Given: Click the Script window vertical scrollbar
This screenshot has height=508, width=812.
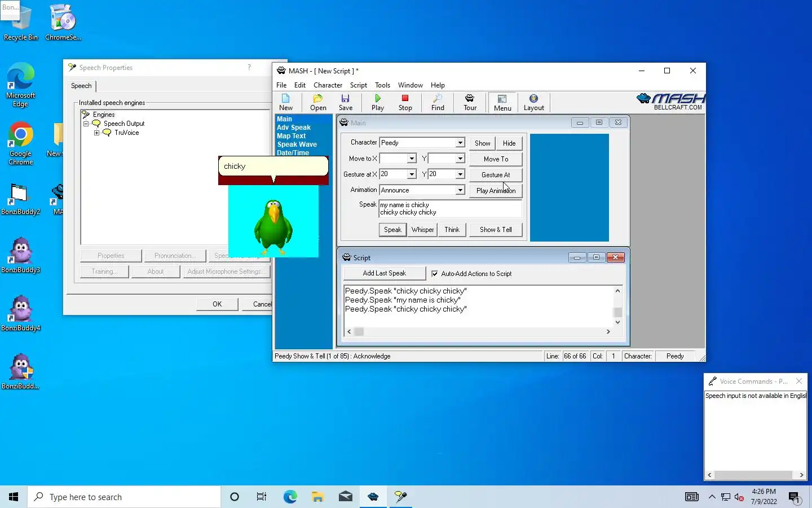Looking at the screenshot, I should pos(617,306).
